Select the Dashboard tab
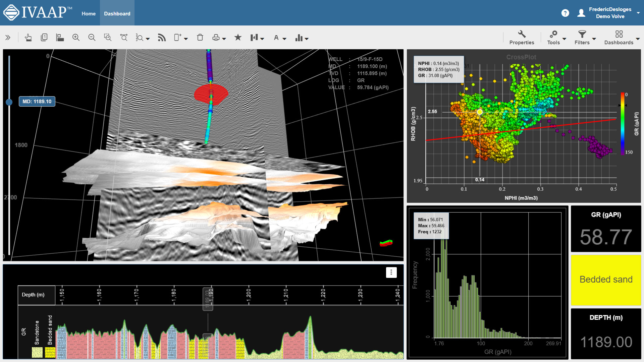 point(117,13)
